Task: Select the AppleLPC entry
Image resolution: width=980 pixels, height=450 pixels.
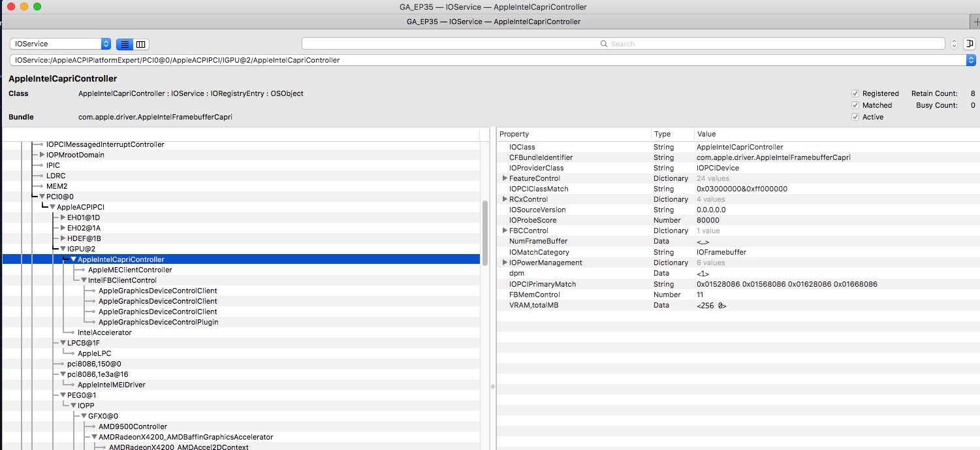Action: pos(94,353)
